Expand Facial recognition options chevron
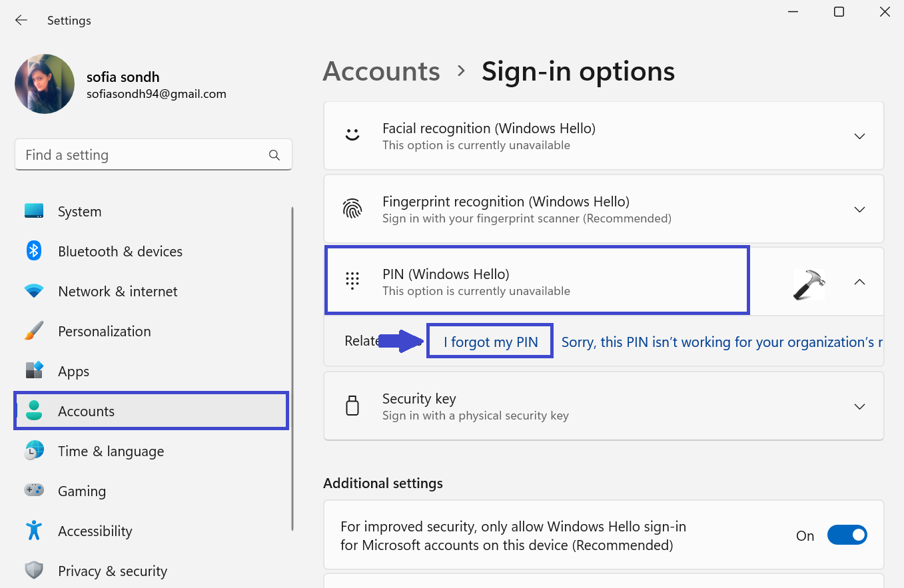 tap(859, 136)
